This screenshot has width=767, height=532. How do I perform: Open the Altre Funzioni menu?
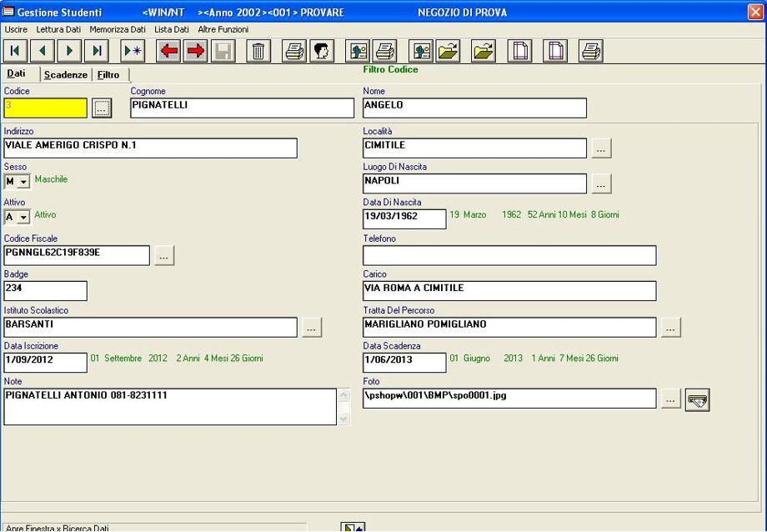(223, 29)
